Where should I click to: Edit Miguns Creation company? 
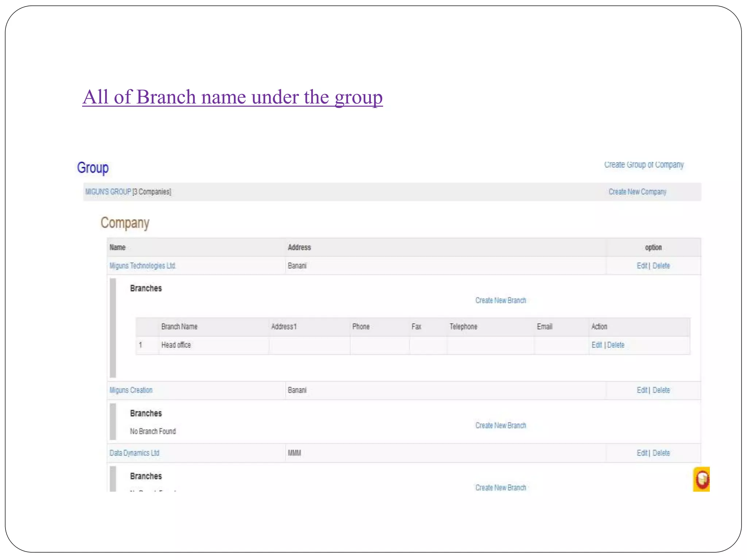642,390
